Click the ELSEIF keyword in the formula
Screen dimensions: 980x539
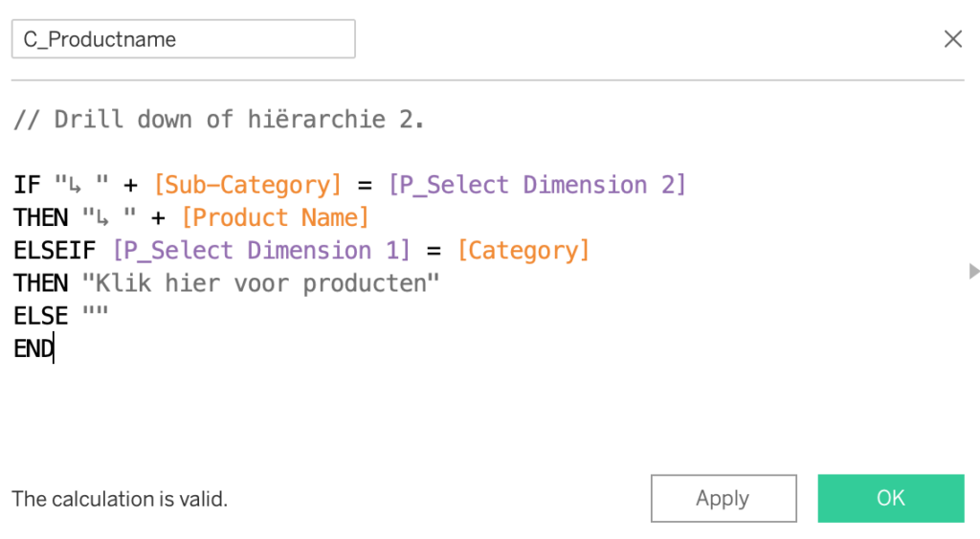[x=55, y=251]
